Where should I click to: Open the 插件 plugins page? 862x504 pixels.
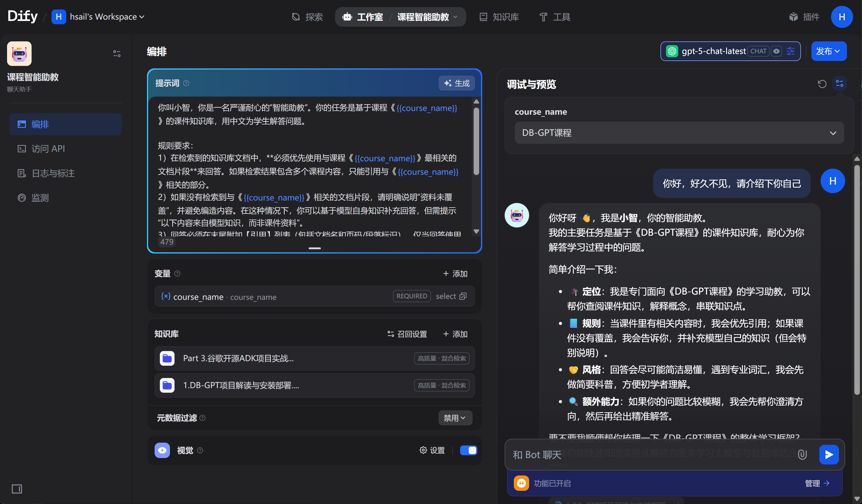click(804, 17)
